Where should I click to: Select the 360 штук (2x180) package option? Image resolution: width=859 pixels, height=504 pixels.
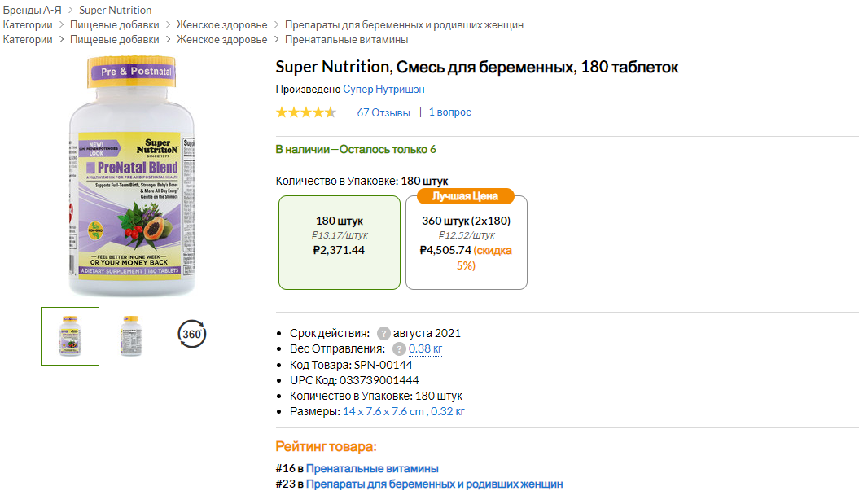click(x=466, y=242)
